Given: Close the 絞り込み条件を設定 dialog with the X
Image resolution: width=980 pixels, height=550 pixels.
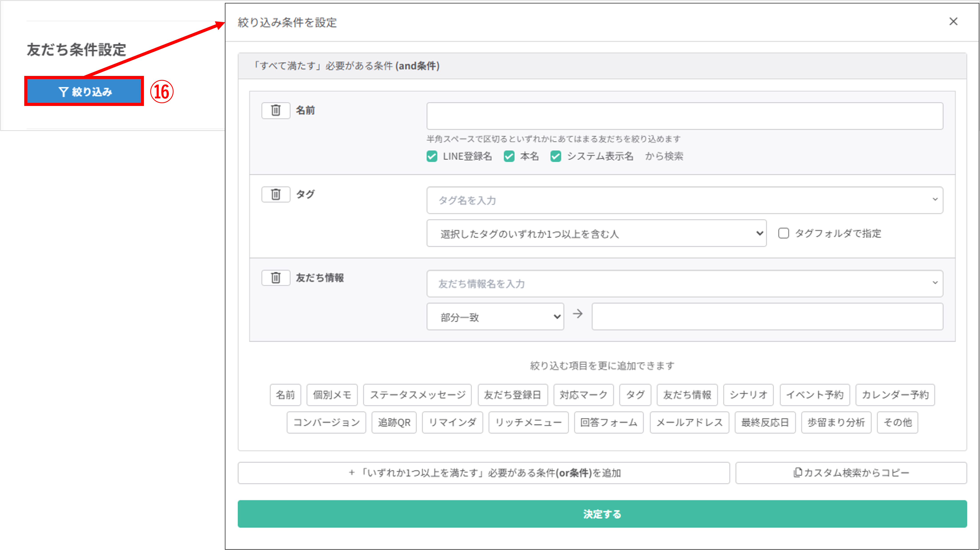Looking at the screenshot, I should point(953,21).
